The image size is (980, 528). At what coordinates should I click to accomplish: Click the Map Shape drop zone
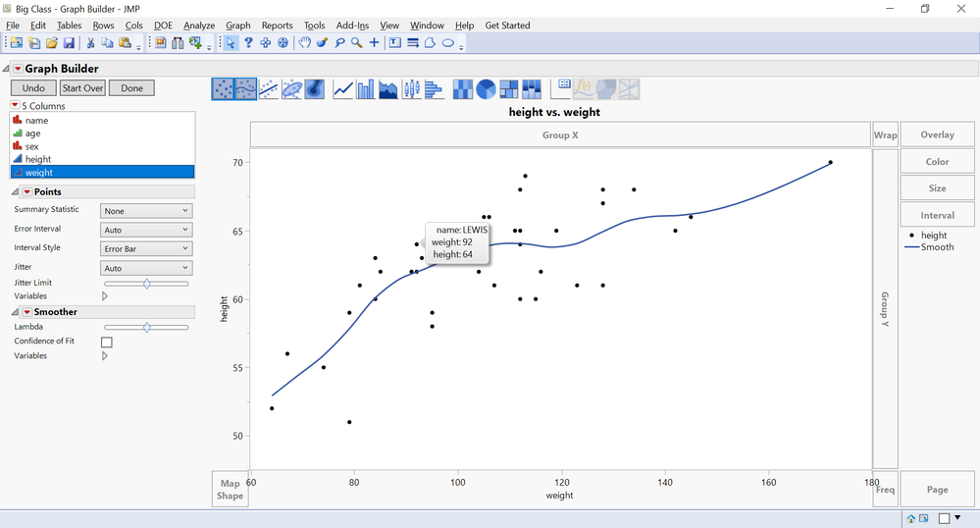pyautogui.click(x=230, y=489)
